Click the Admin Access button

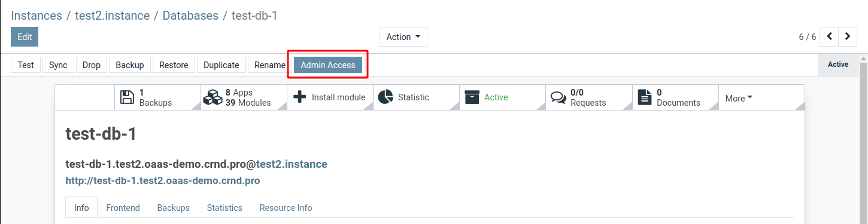pos(328,65)
